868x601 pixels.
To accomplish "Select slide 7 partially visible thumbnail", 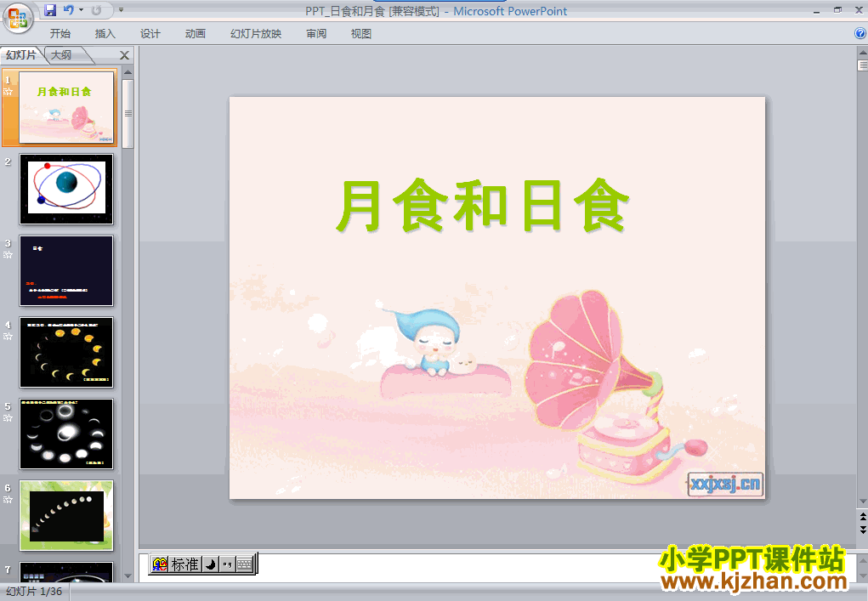I will point(66,571).
